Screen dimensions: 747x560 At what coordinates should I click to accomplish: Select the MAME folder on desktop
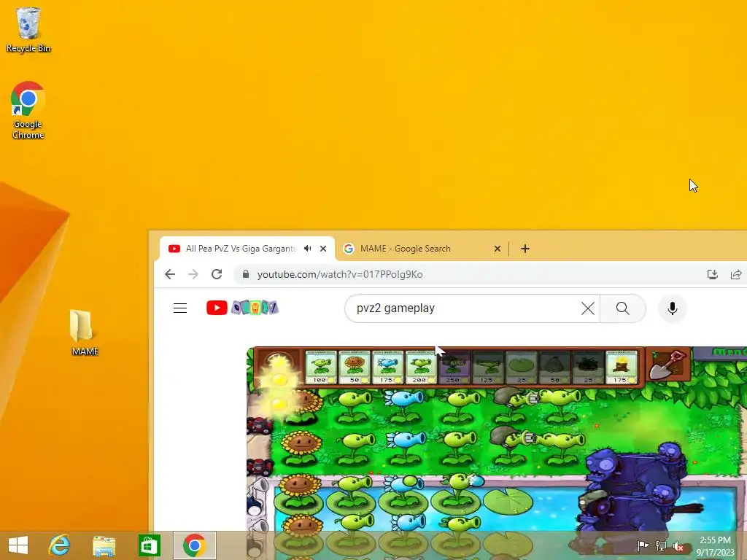[x=85, y=332]
